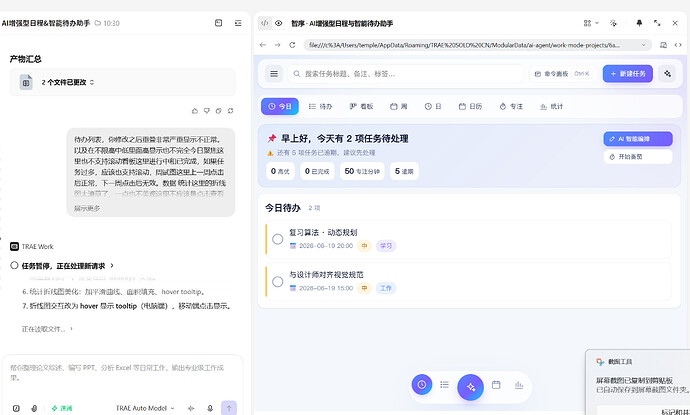Switch to the 统计 tab
Image resolution: width=690 pixels, height=415 pixels.
tap(551, 107)
